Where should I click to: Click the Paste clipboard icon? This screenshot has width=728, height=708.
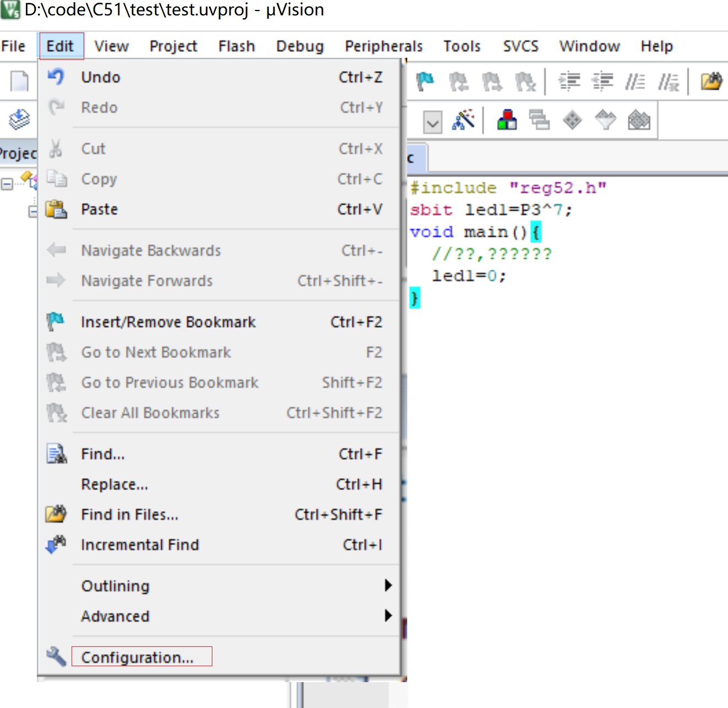tap(56, 209)
